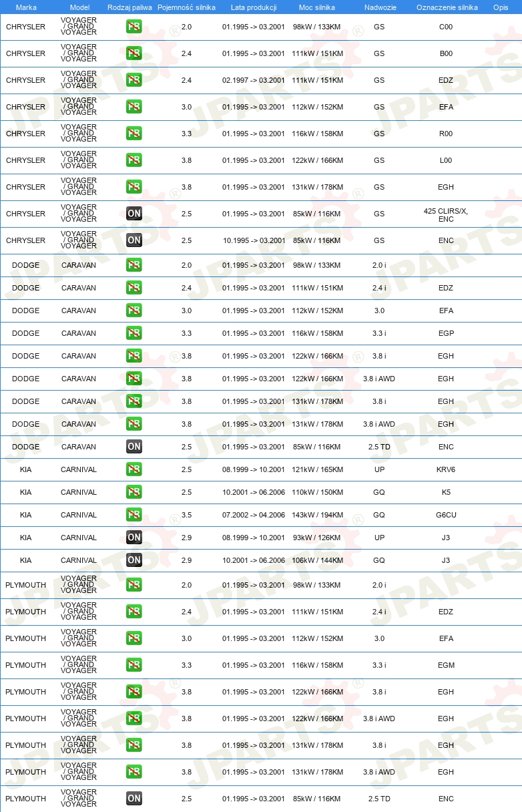Click the KRV6 engine code
The width and height of the screenshot is (522, 812).
[x=446, y=469]
